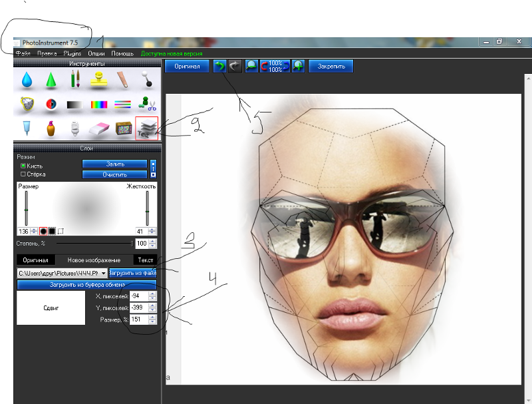
Task: Select the green cone tool
Action: [x=51, y=80]
